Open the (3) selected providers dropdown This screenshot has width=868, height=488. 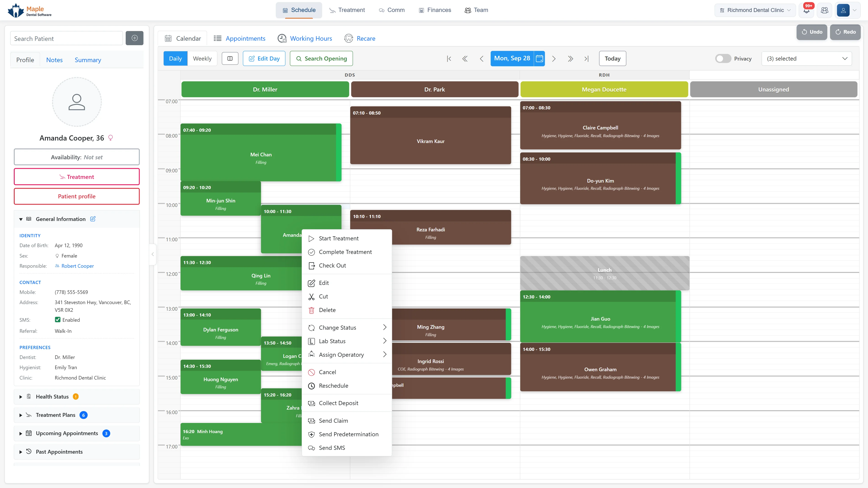[x=807, y=59]
